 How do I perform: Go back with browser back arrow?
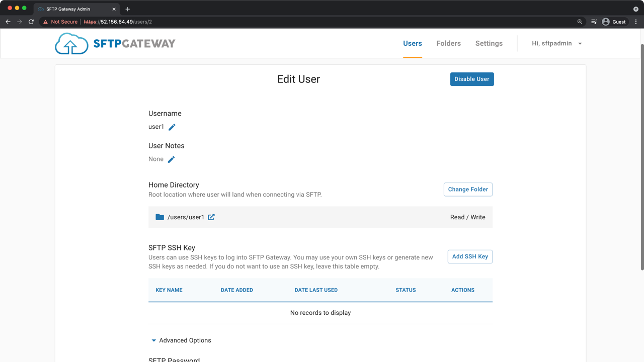pyautogui.click(x=8, y=22)
